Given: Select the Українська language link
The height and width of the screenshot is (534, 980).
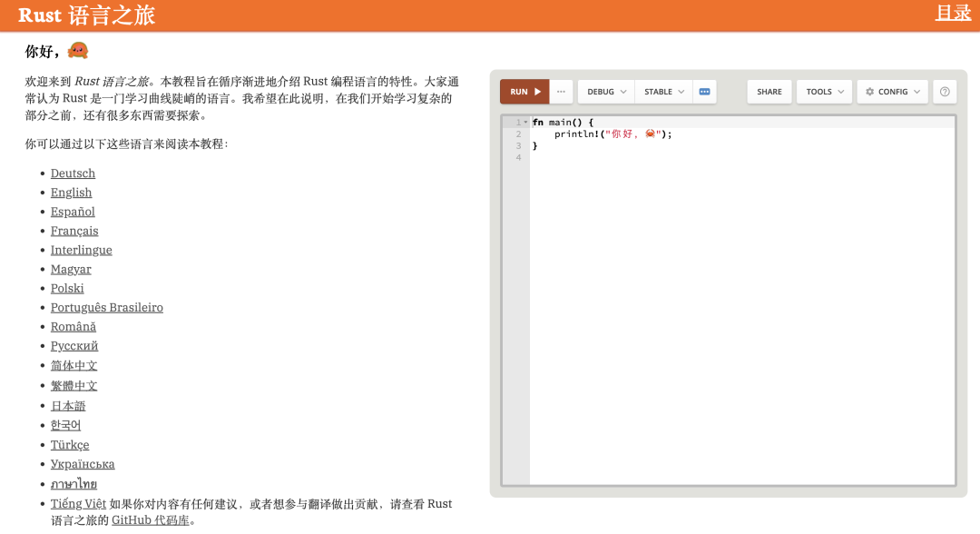Looking at the screenshot, I should tap(83, 464).
